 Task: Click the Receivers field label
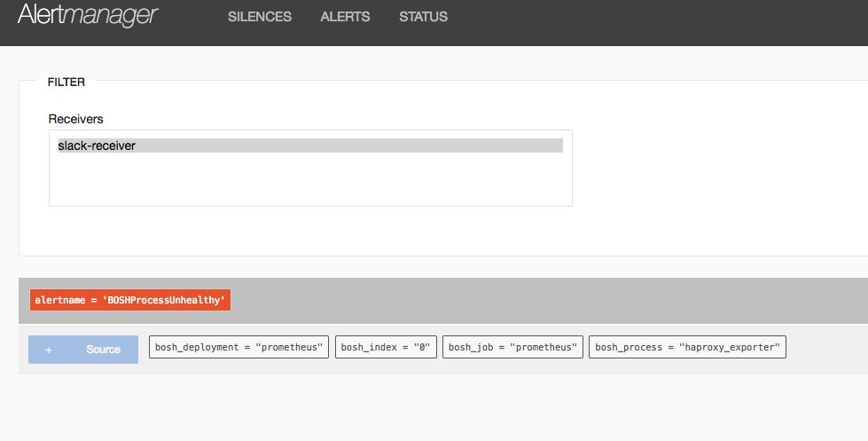76,119
